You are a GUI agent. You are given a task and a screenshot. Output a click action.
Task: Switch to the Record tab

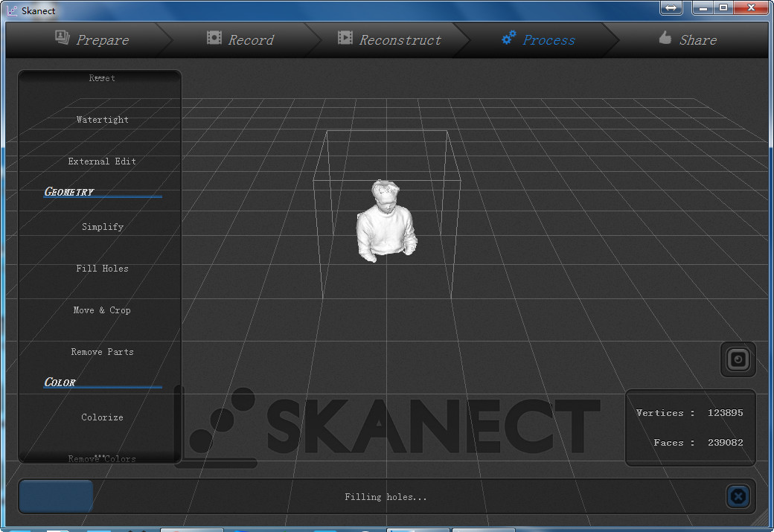tap(240, 39)
